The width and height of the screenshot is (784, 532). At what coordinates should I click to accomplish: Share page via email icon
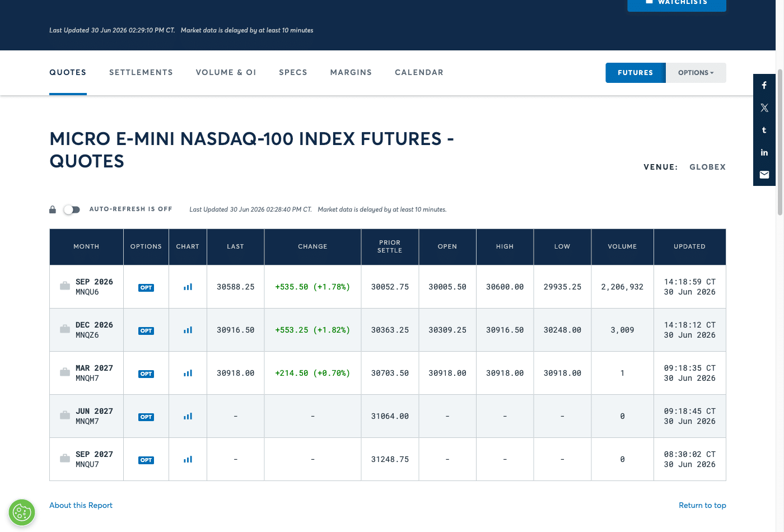(x=764, y=175)
